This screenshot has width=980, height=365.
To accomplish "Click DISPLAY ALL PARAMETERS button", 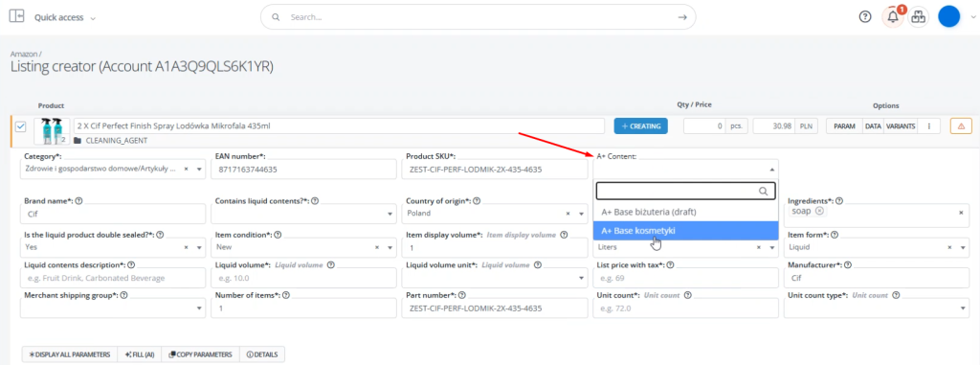I will click(x=70, y=354).
